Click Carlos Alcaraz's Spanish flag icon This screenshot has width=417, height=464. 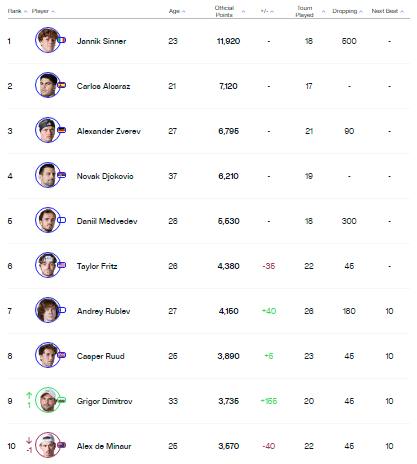[62, 85]
